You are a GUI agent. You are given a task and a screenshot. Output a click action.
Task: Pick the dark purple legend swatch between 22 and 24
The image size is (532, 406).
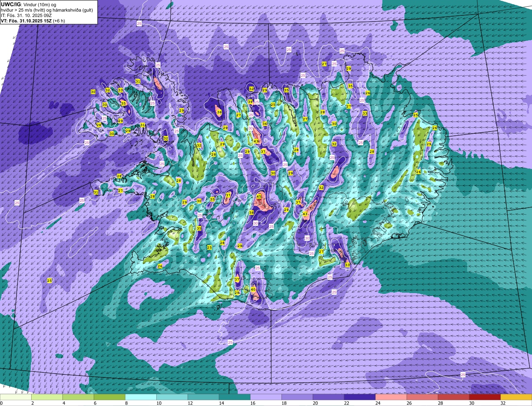(x=360, y=397)
